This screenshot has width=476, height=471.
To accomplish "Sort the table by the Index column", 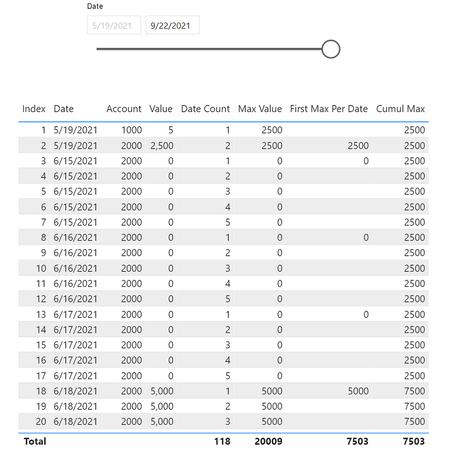I will pyautogui.click(x=33, y=109).
